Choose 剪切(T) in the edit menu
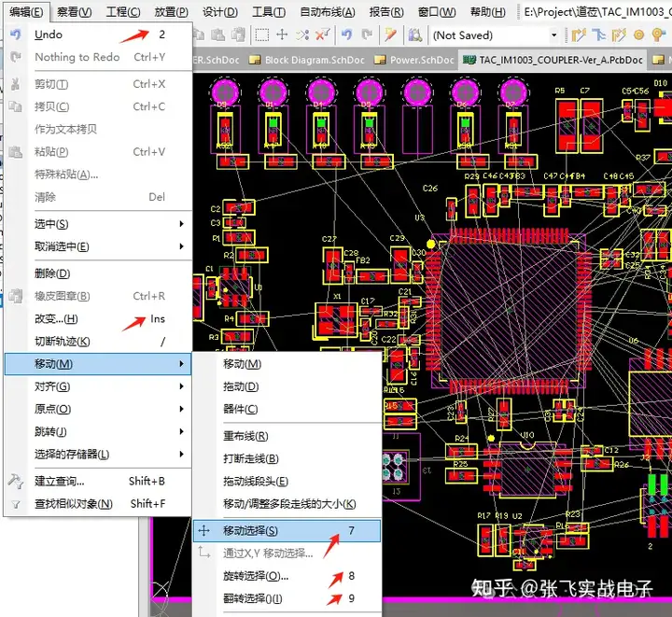This screenshot has width=672, height=617. 98,84
